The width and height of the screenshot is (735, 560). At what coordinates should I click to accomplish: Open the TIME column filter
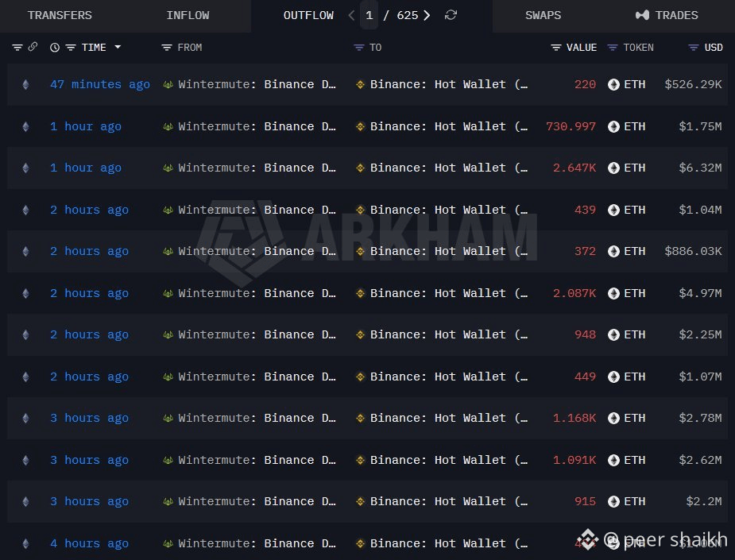tap(71, 48)
